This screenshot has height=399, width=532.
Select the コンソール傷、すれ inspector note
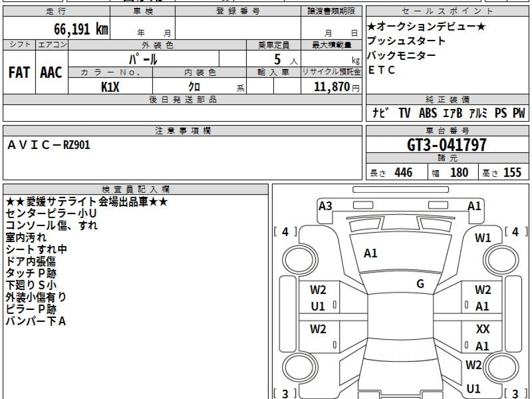click(51, 226)
